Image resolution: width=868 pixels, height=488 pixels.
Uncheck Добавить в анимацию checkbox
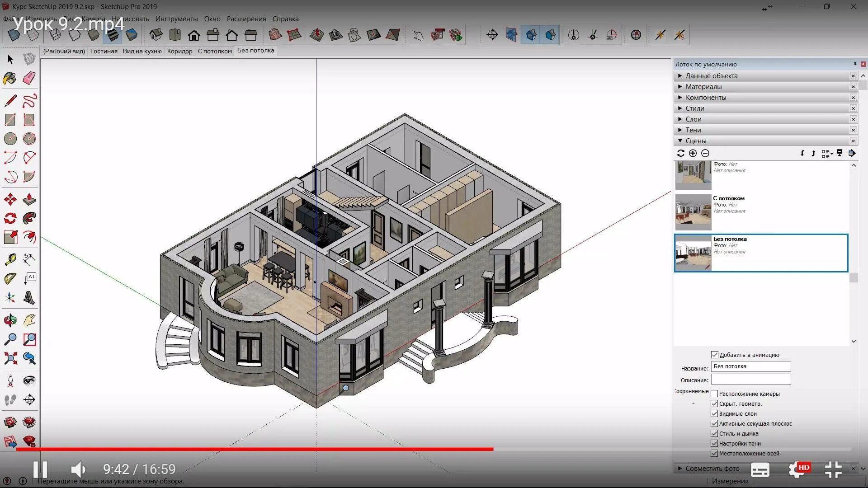714,355
